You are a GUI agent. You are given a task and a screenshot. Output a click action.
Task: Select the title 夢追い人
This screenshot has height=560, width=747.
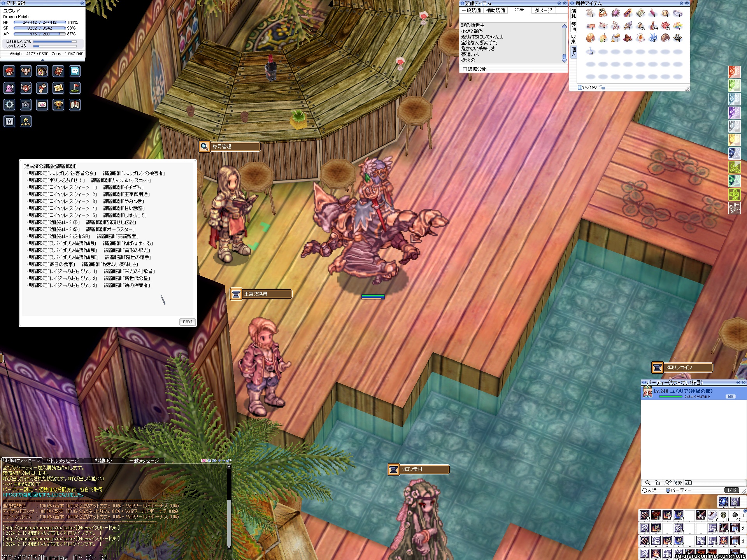pyautogui.click(x=470, y=54)
